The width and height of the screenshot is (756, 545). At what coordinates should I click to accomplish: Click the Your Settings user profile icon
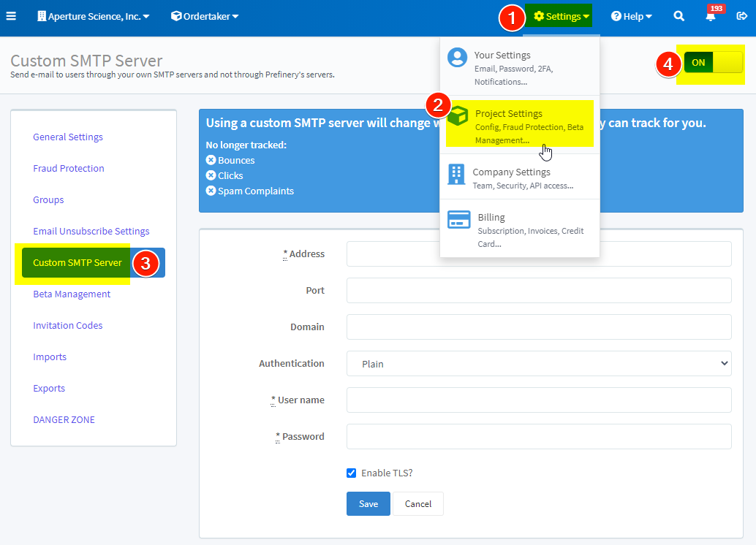coord(457,58)
